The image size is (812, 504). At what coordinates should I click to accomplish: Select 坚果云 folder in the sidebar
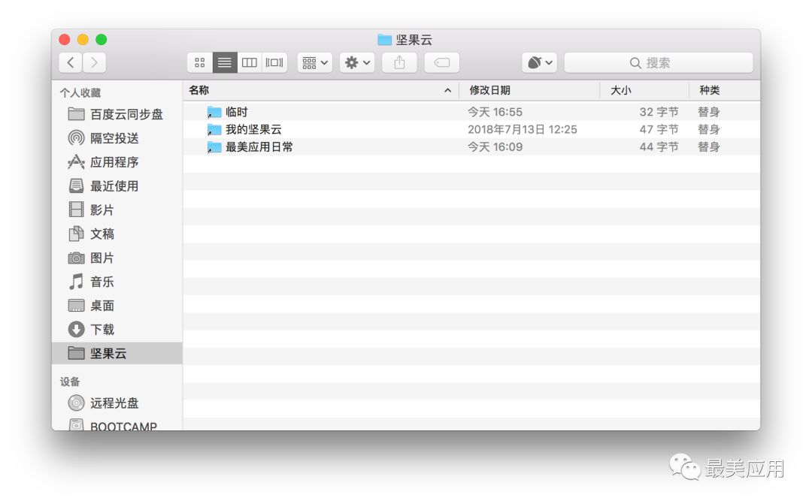(x=117, y=353)
